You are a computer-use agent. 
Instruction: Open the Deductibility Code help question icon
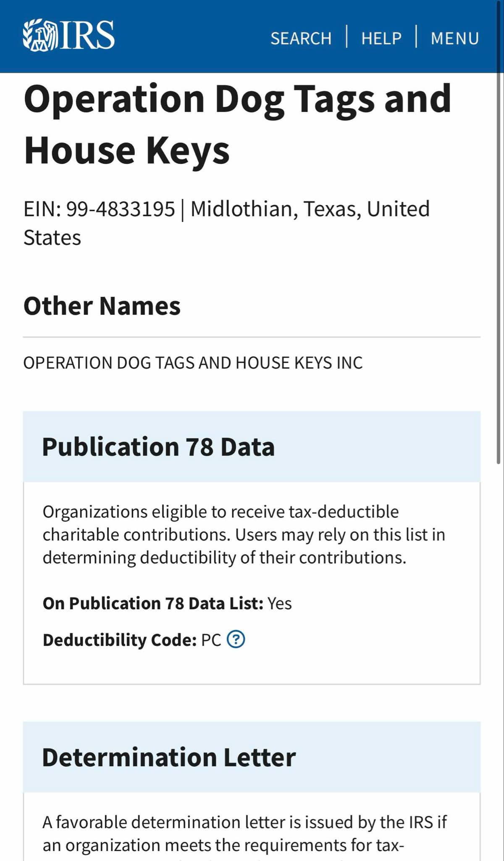point(236,639)
